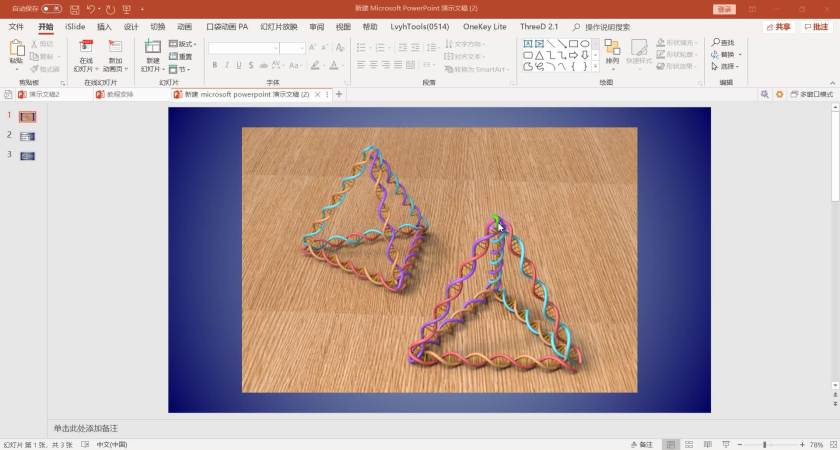Click the text highlight color icon

click(315, 65)
